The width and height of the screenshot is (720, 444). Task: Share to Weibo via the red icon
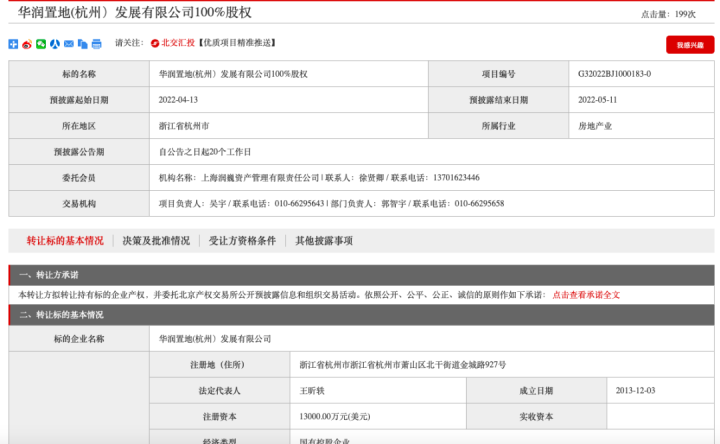pyautogui.click(x=27, y=44)
